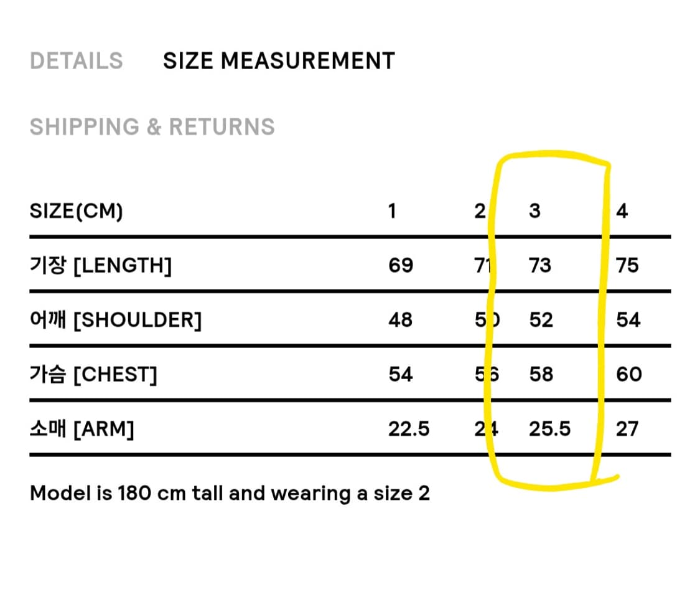Click chest value 58 for size 3
Image resolution: width=700 pixels, height=615 pixels.
[x=541, y=374]
